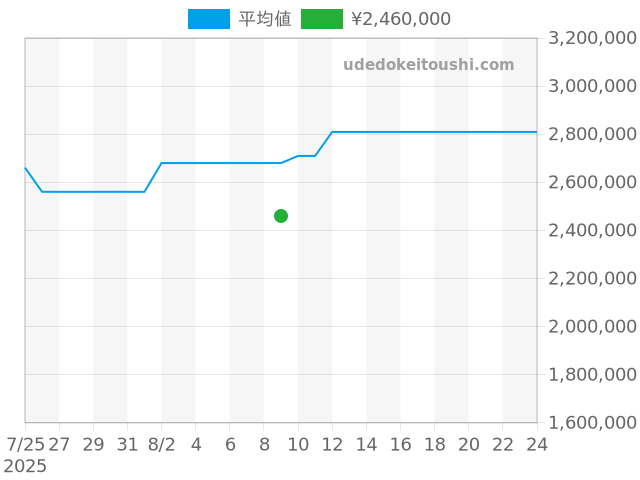Toggle the ¥2,460,000 legend label
The image size is (640, 480).
pos(401,19)
